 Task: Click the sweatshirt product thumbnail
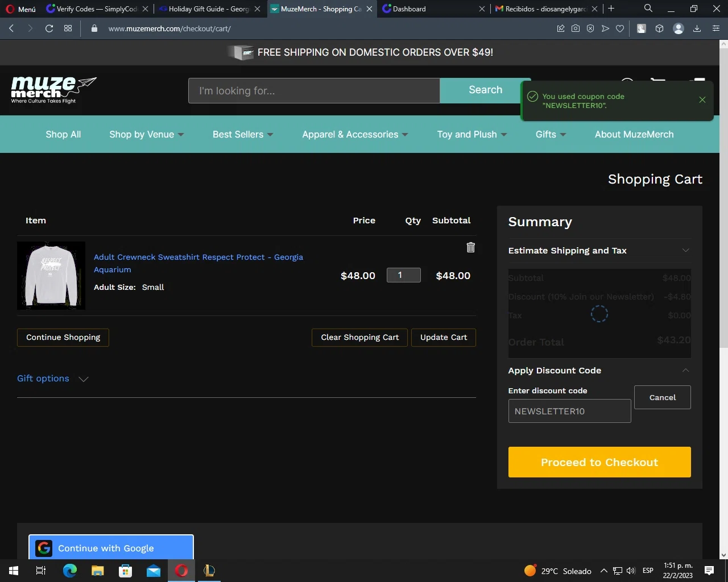coord(51,276)
